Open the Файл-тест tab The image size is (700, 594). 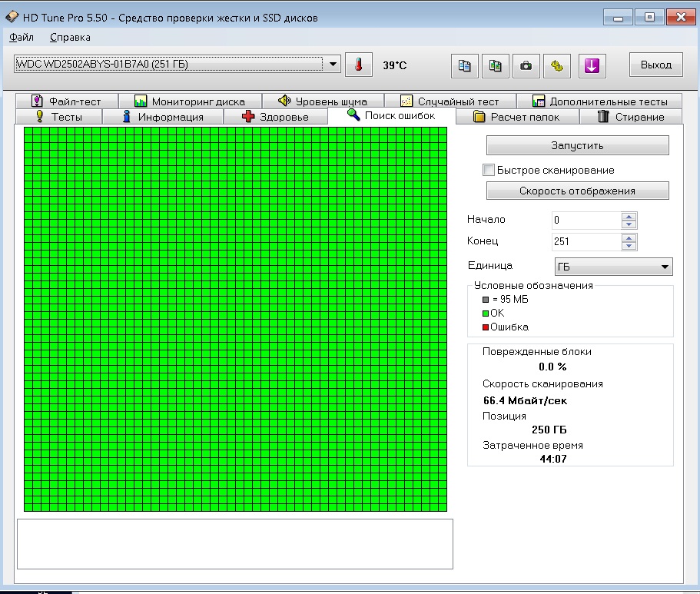[67, 101]
